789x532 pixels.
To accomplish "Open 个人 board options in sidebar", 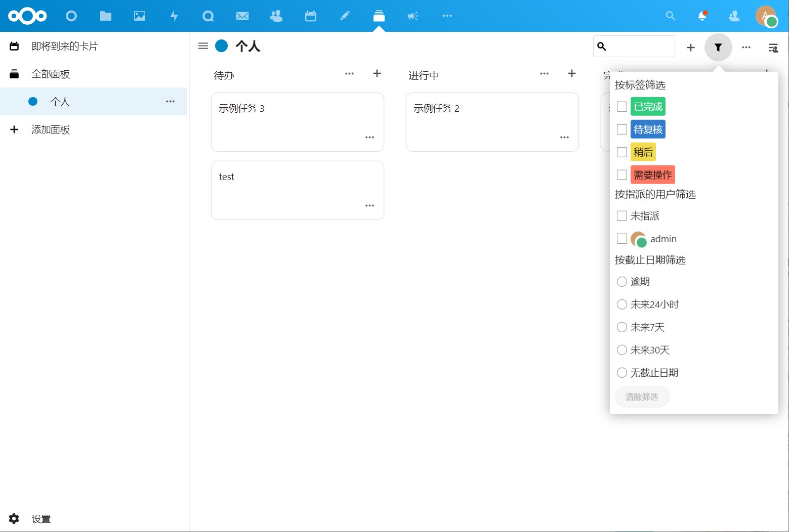I will pos(170,102).
